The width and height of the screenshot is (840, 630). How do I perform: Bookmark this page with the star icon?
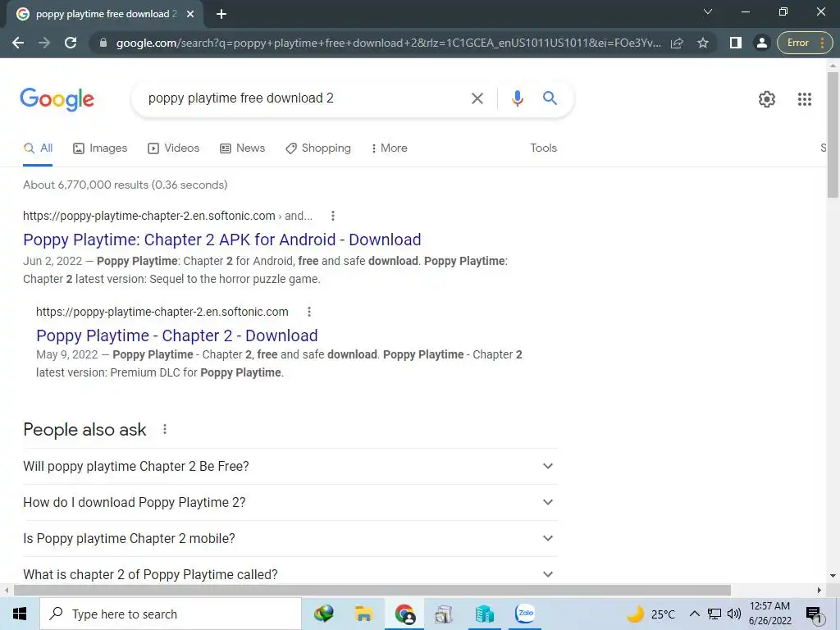[x=703, y=43]
